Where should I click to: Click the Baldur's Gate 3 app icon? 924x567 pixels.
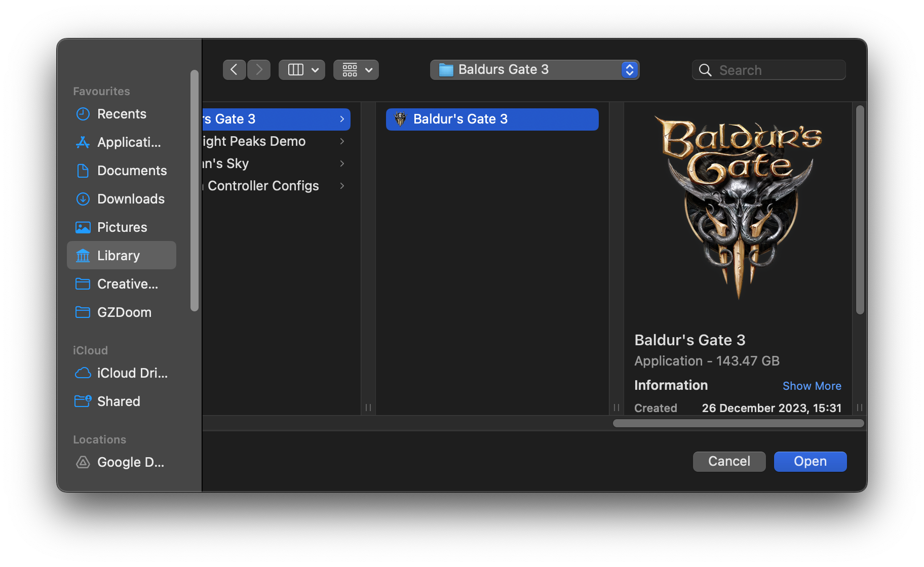click(x=400, y=119)
